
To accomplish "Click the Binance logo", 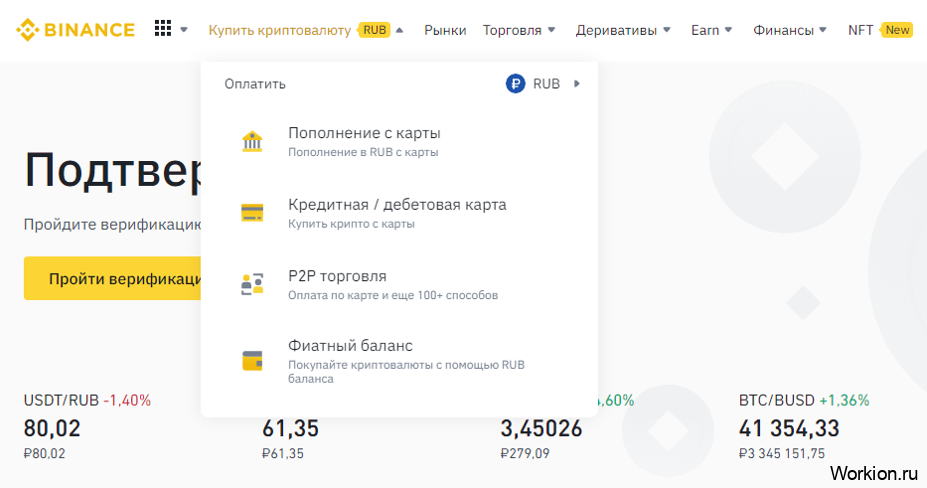I will click(75, 30).
